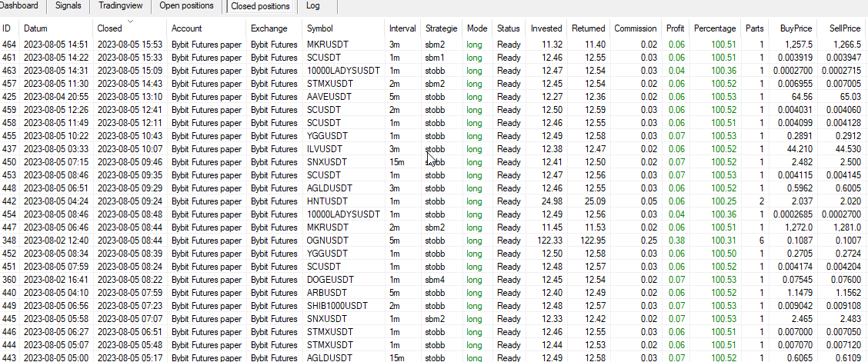Select ID 443 cell

[x=8, y=358]
